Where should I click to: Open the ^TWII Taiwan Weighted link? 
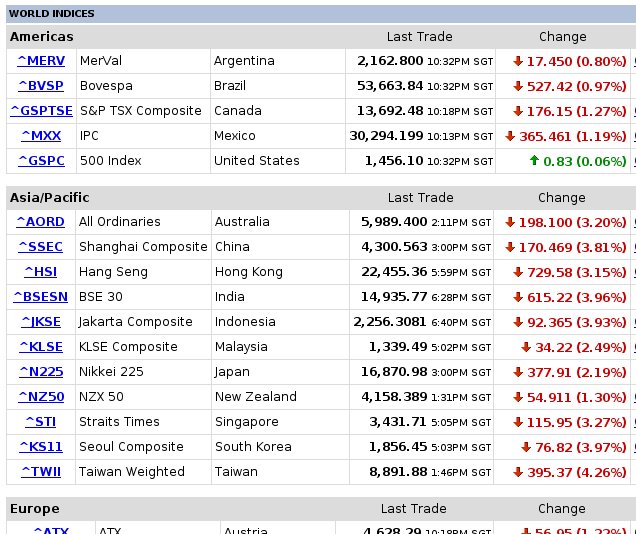(41, 472)
